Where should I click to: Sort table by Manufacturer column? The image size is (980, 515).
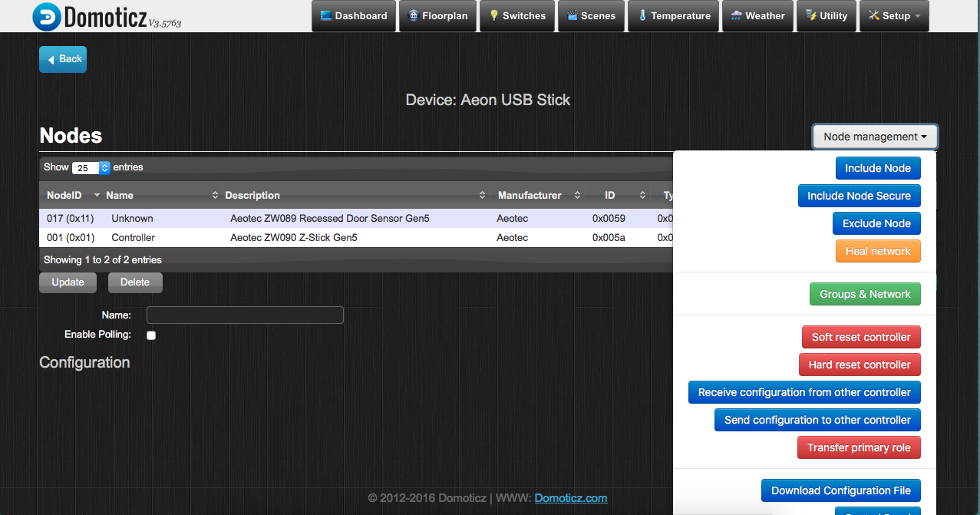(537, 195)
